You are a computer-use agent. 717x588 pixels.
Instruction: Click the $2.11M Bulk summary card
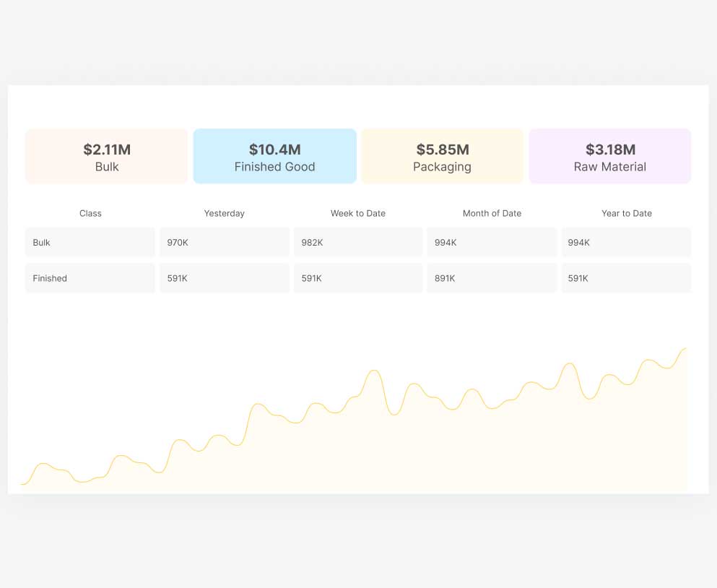(x=107, y=157)
